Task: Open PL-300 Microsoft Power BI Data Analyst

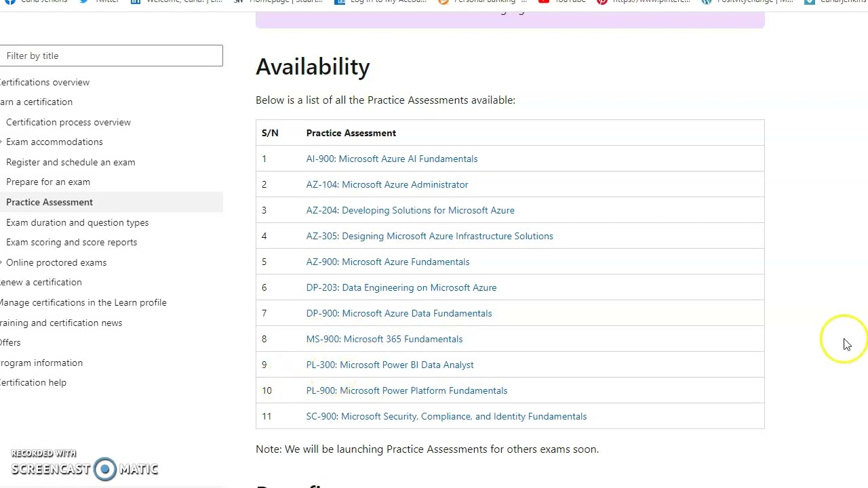Action: coord(390,365)
